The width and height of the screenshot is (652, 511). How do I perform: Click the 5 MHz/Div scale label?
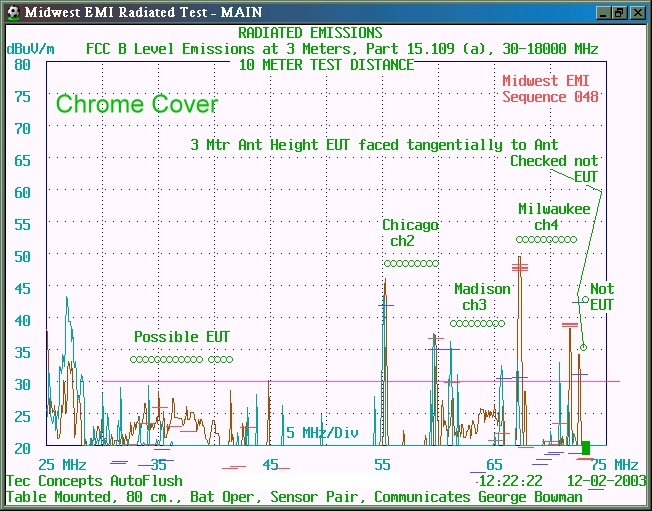322,433
